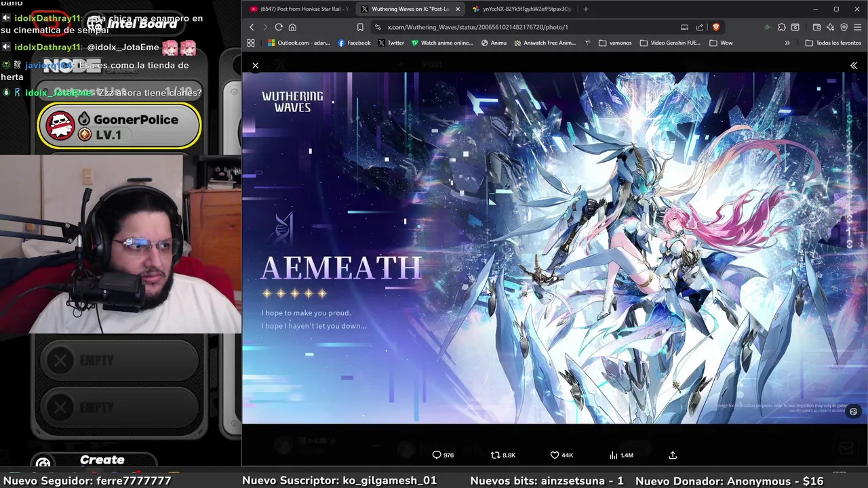Open the Animu bookmark
The image size is (868, 488).
click(x=494, y=43)
